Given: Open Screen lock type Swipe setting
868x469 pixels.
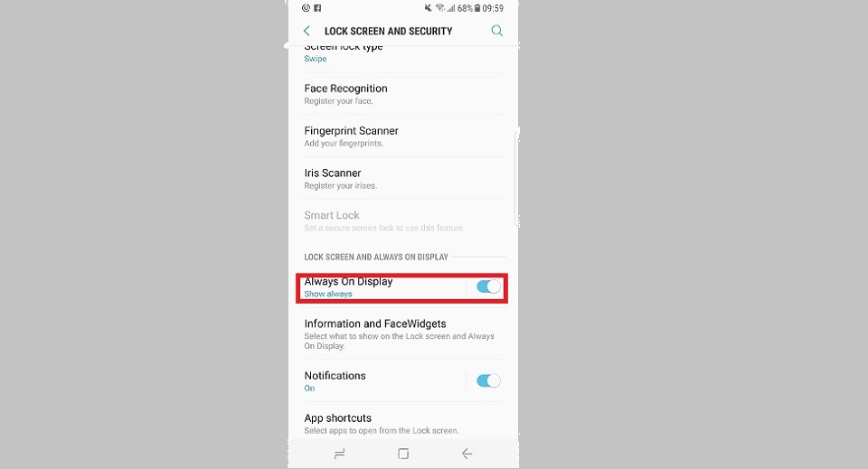Looking at the screenshot, I should 403,54.
